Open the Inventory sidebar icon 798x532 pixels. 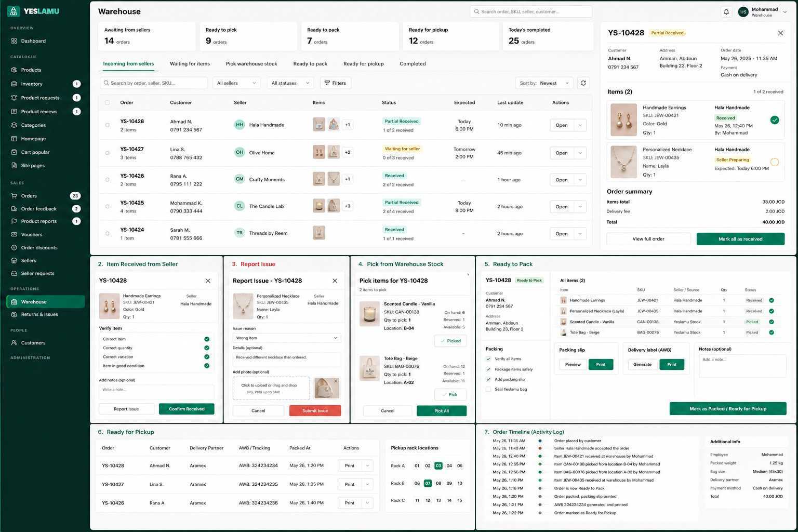tap(14, 84)
